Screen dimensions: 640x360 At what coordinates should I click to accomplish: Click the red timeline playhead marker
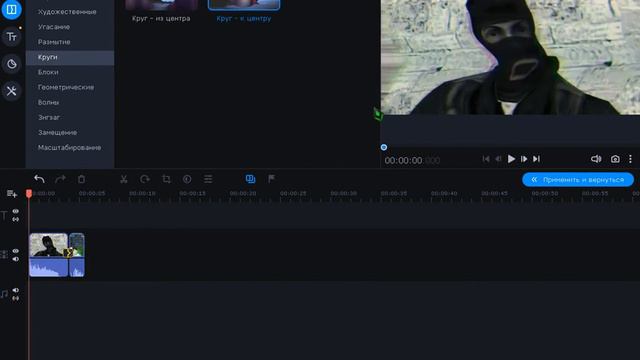tap(29, 194)
